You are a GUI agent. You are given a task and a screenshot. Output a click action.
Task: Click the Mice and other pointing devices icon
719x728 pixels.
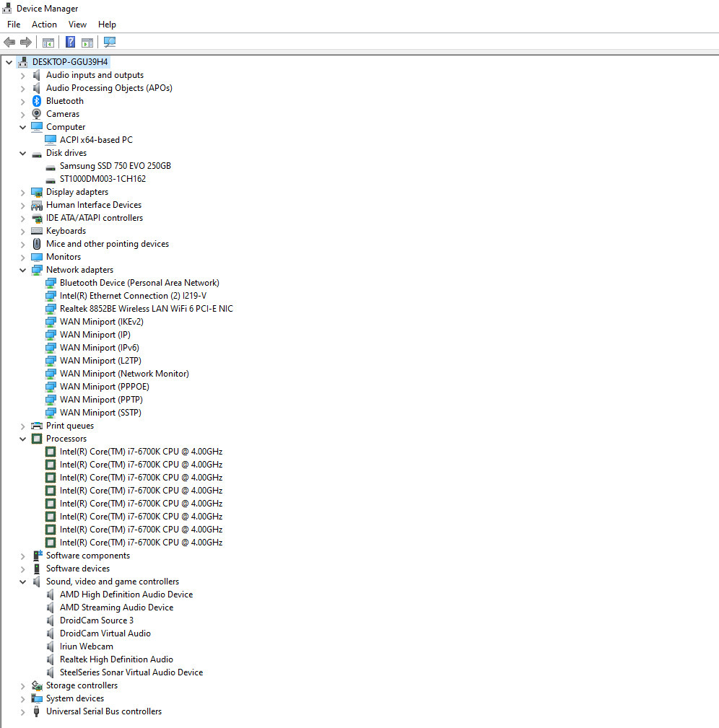click(37, 244)
